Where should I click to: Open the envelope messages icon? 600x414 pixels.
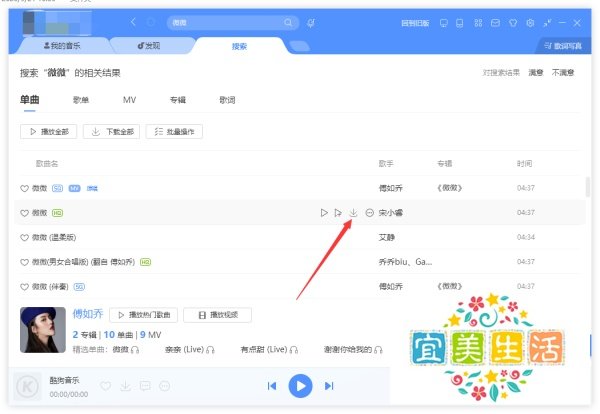(495, 23)
